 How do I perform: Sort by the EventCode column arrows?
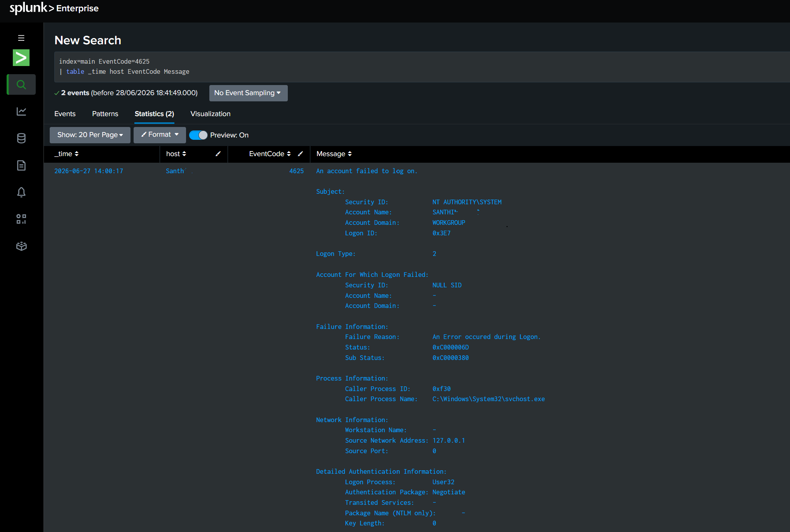(289, 154)
